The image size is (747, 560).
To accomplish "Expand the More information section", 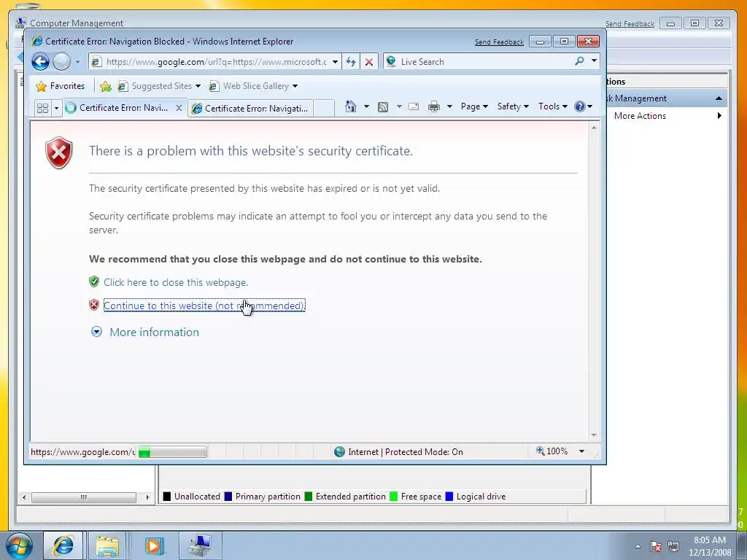I will click(x=154, y=332).
